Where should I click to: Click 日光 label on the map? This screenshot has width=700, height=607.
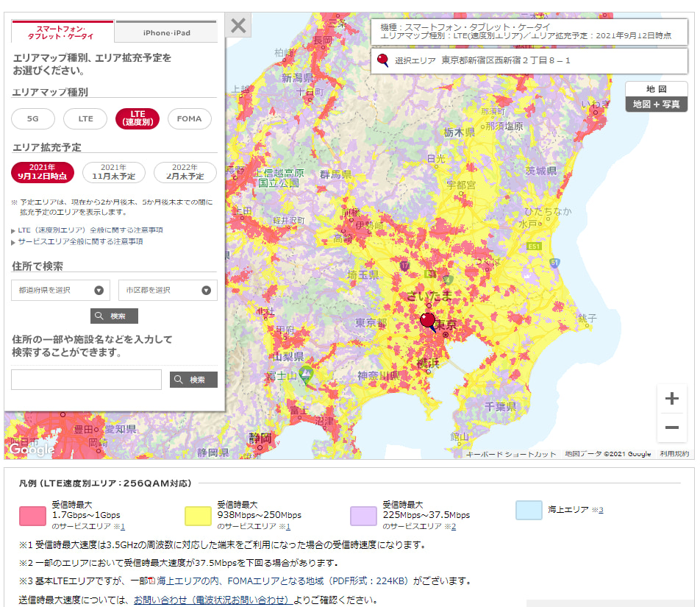pyautogui.click(x=436, y=158)
